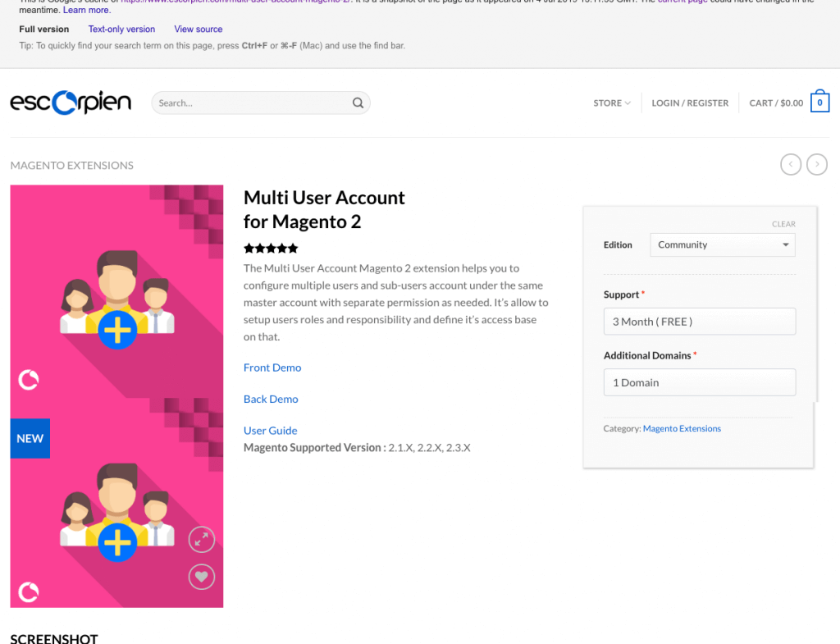Image resolution: width=840 pixels, height=644 pixels.
Task: Open the Back Demo link
Action: pyautogui.click(x=271, y=399)
